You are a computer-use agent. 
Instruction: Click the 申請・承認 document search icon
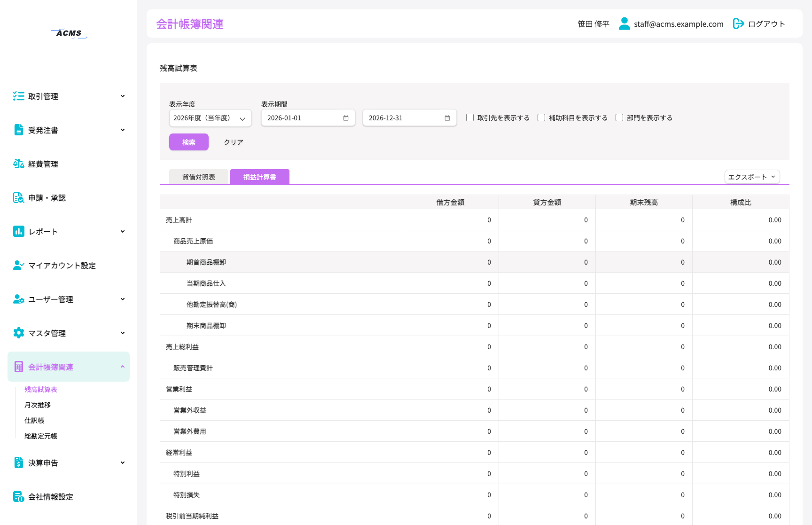(19, 198)
